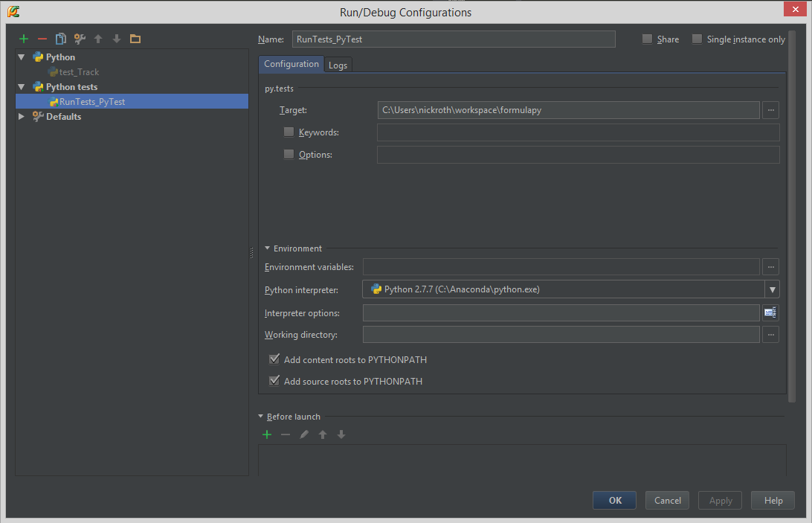Click the Cancel button
This screenshot has width=812, height=523.
click(668, 500)
